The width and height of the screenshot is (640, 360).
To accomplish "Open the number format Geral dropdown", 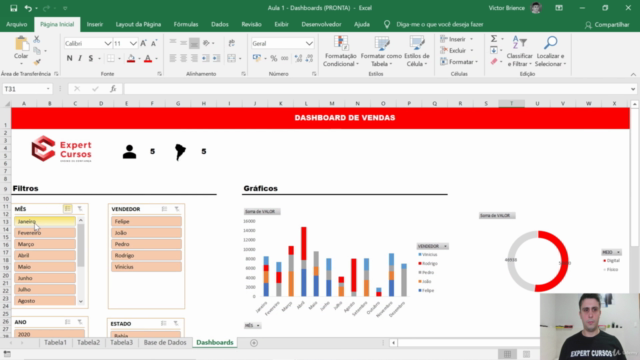I will click(309, 43).
